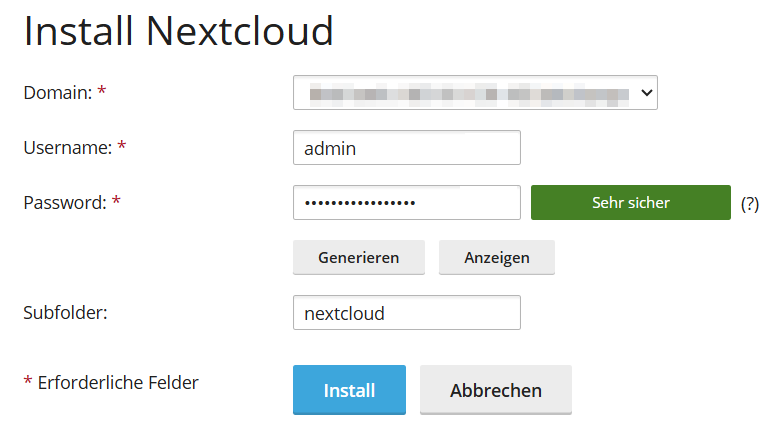Image resolution: width=776 pixels, height=427 pixels.
Task: Click the Password field label
Action: 64,202
